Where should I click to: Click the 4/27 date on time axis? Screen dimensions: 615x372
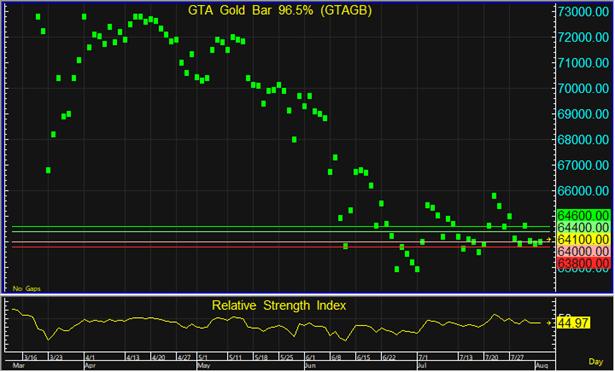click(184, 357)
